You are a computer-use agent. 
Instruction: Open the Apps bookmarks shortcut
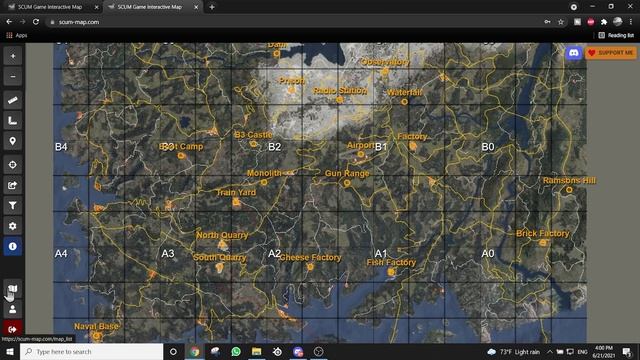(16, 36)
